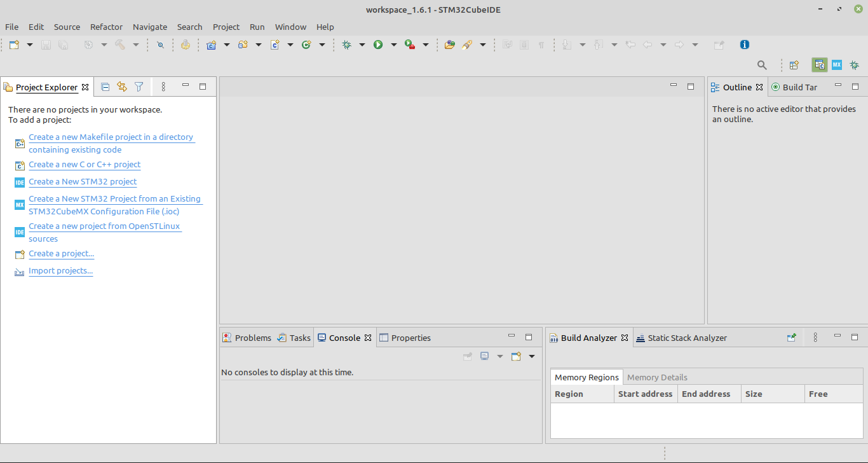
Task: Open the Properties tab
Action: 405,338
